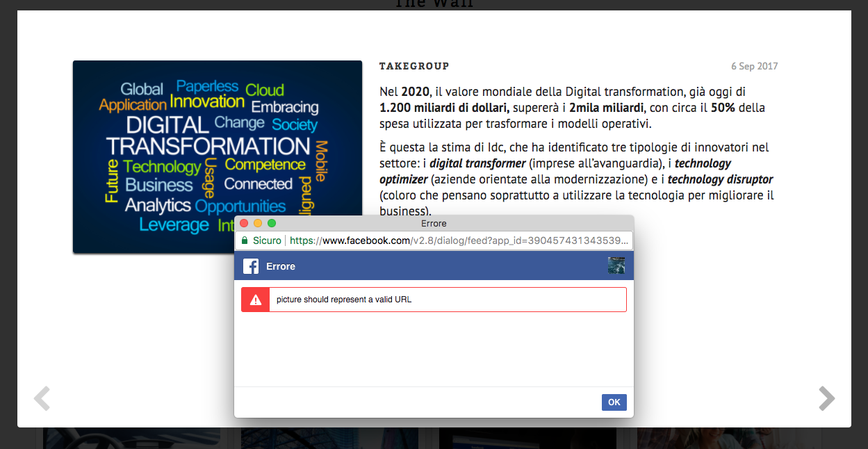Open the profile picture in the Facebook header

pyautogui.click(x=616, y=266)
